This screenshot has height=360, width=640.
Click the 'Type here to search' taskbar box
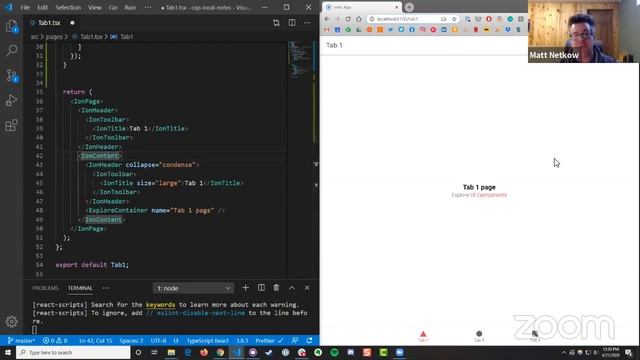(x=73, y=352)
